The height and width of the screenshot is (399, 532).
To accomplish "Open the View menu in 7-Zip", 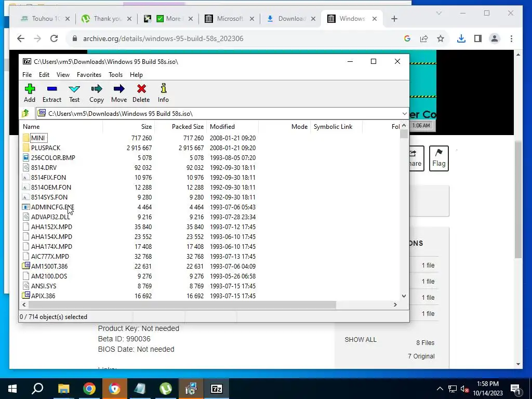I will [x=63, y=75].
